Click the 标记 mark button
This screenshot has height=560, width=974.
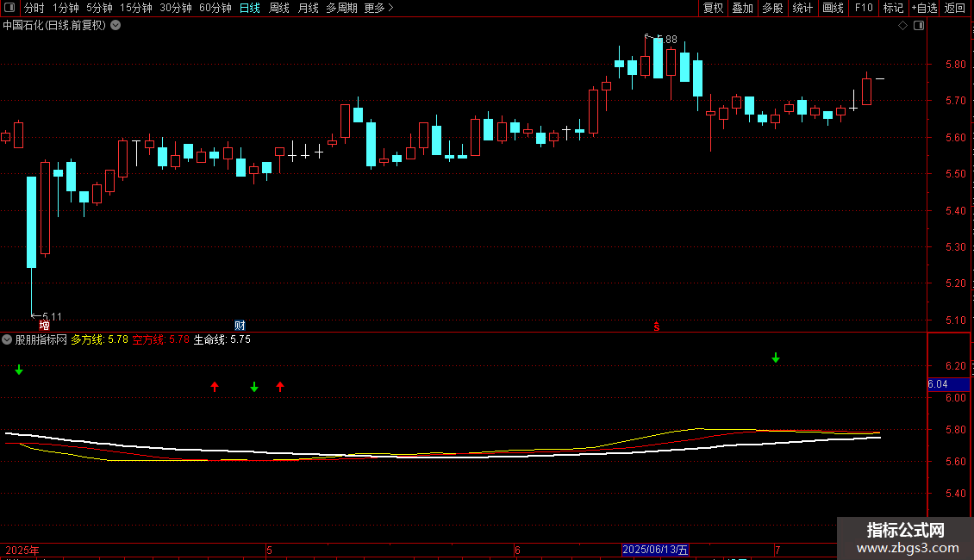893,8
